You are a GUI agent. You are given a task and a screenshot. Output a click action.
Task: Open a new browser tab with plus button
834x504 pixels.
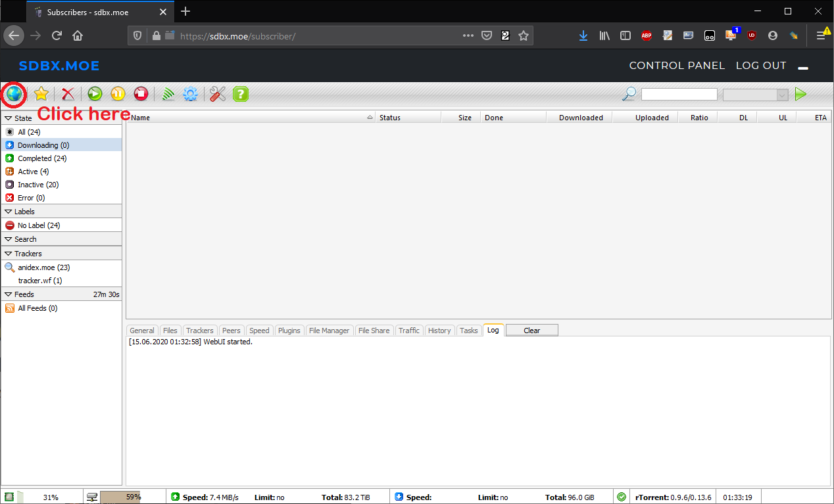coord(185,11)
